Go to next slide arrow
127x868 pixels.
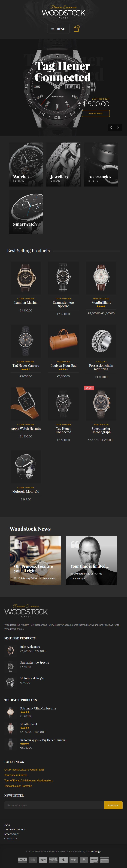[x=118, y=127]
